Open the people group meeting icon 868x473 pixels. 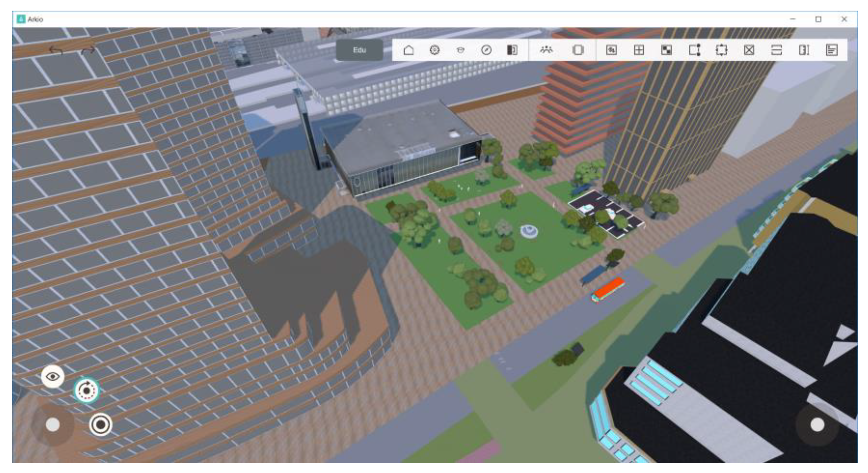tap(546, 50)
